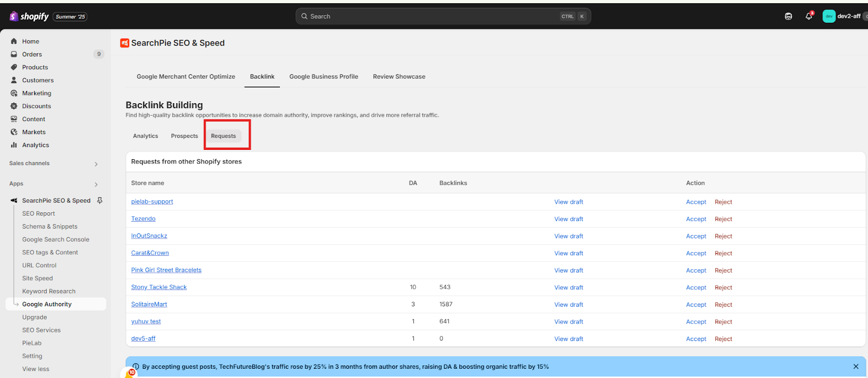Open the Requests sub-tab
868x378 pixels.
(224, 136)
